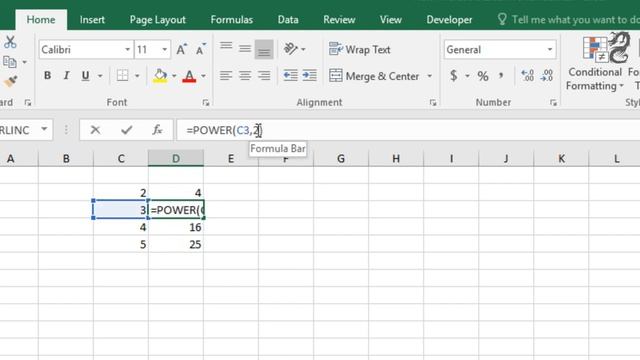Open Font dialog launcher
640x360 pixels.
[x=206, y=103]
